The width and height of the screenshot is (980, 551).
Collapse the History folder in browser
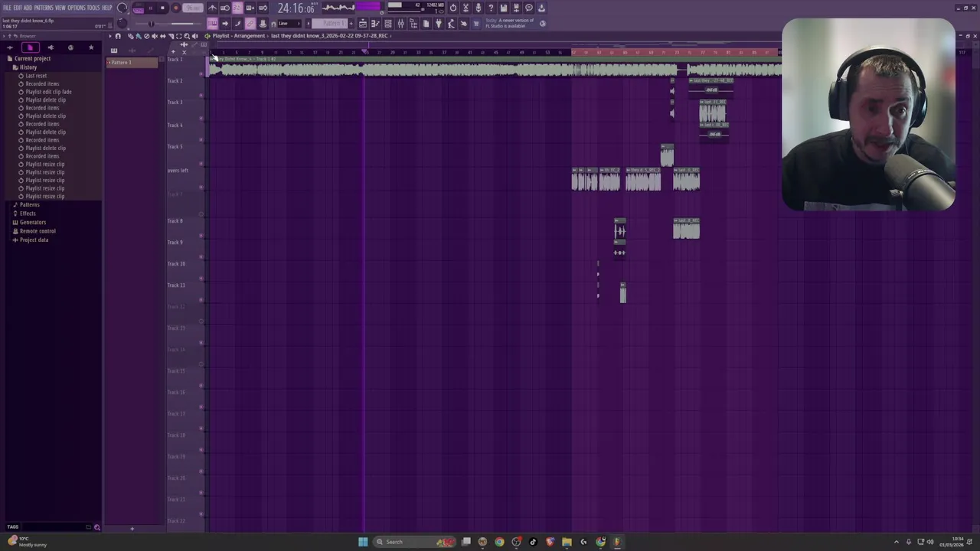click(x=28, y=67)
